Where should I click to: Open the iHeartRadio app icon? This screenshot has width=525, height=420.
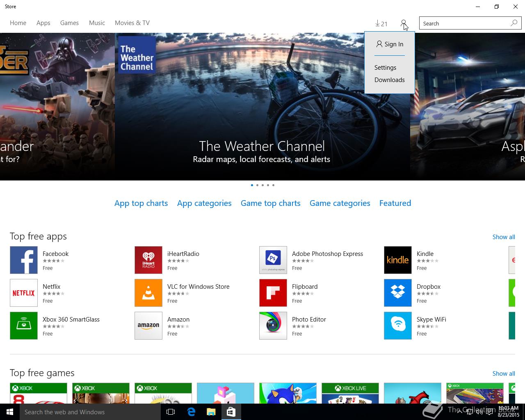[x=148, y=260]
